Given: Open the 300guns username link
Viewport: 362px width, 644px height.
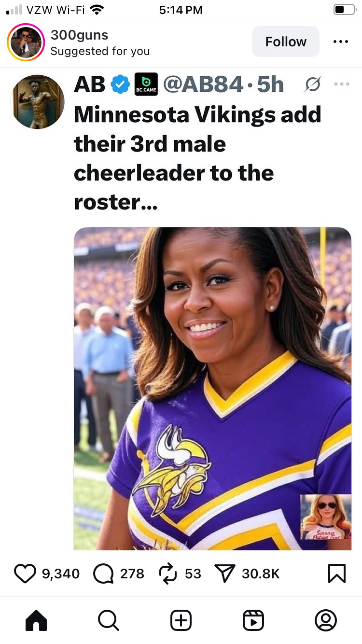Looking at the screenshot, I should [79, 35].
